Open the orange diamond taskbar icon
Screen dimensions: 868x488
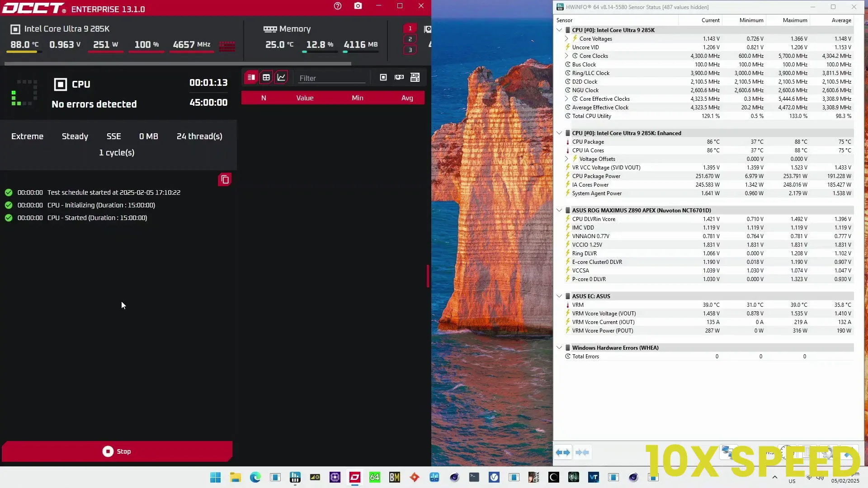click(x=415, y=477)
